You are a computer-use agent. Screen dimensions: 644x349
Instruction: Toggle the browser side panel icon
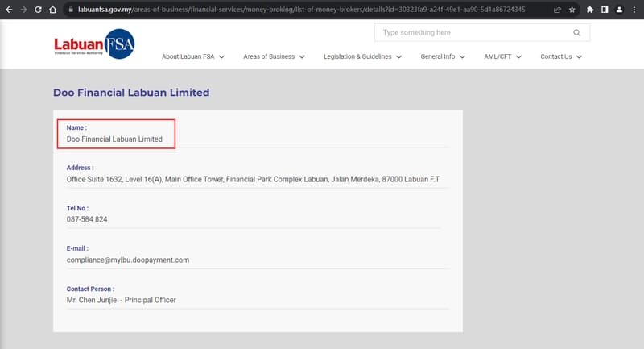604,10
